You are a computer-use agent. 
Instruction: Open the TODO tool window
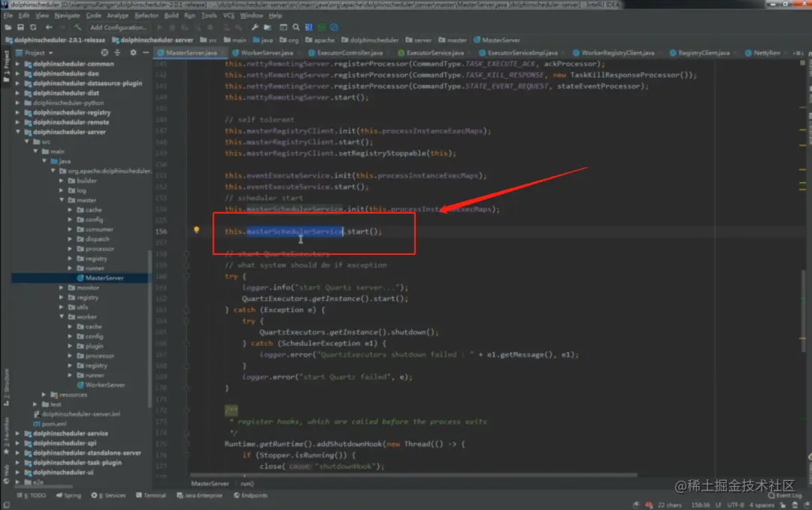coord(31,496)
